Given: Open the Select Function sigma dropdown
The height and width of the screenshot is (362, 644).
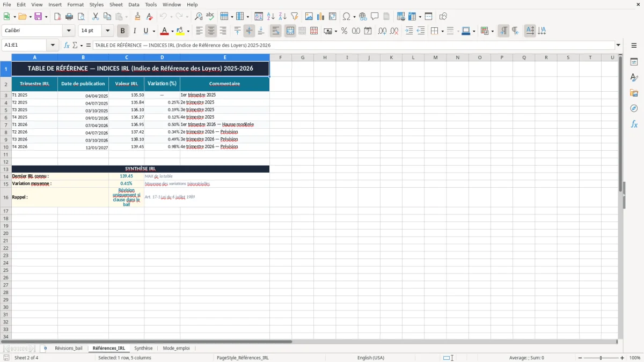Looking at the screenshot, I should coord(80,45).
